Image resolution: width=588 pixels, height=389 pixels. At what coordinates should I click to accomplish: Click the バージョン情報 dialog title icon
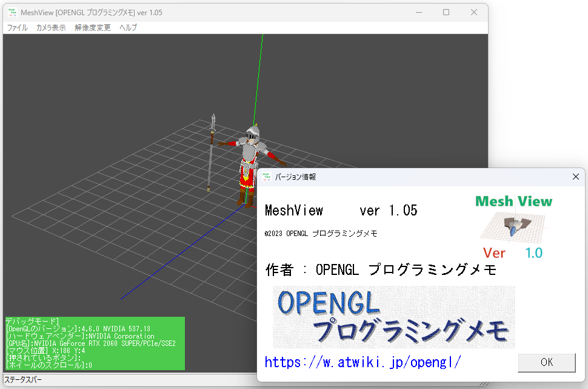pyautogui.click(x=267, y=177)
